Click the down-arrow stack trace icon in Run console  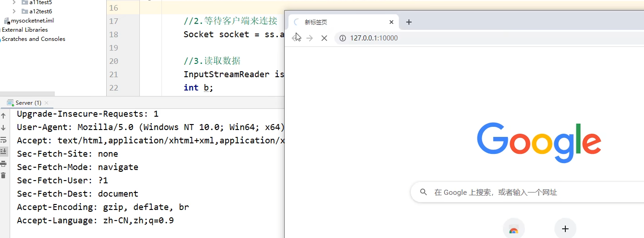tap(3, 128)
